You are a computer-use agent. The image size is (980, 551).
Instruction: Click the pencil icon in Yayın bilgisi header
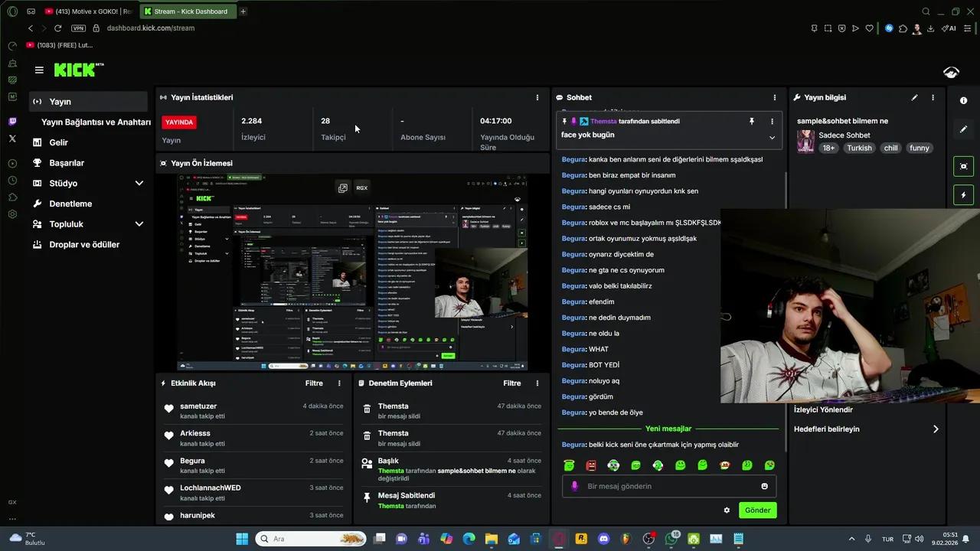click(914, 98)
